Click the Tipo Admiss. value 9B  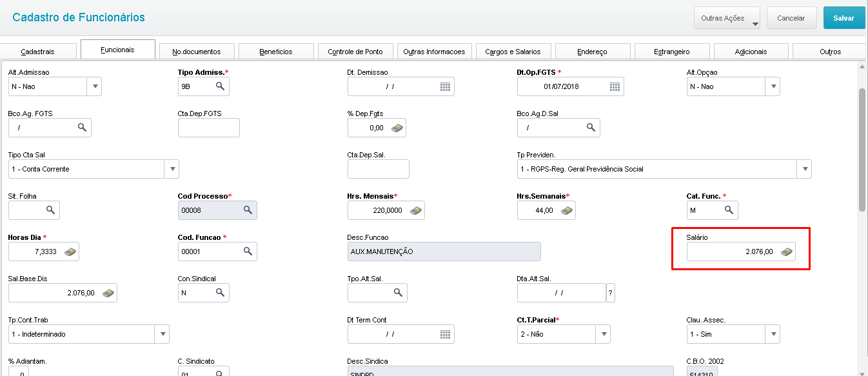click(186, 86)
